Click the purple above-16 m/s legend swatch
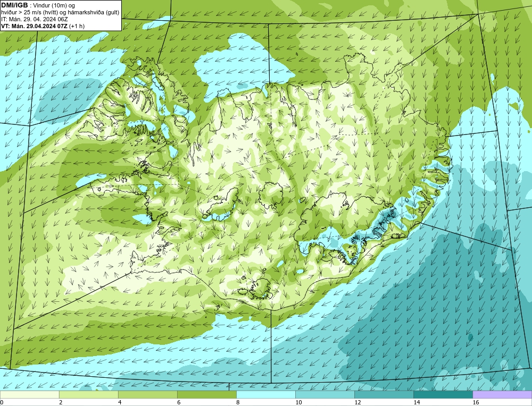The width and height of the screenshot is (532, 406). (x=502, y=394)
